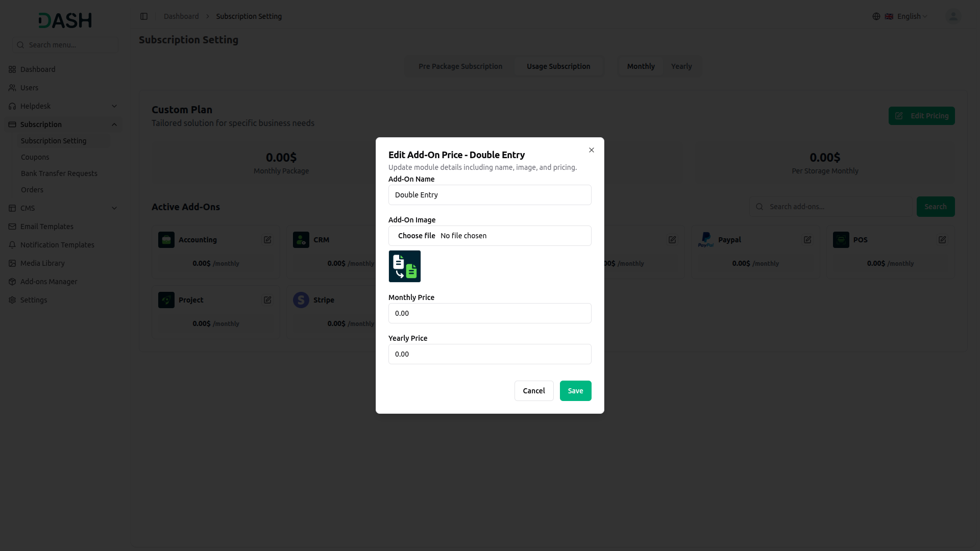
Task: Click the DASH logo
Action: 65,20
